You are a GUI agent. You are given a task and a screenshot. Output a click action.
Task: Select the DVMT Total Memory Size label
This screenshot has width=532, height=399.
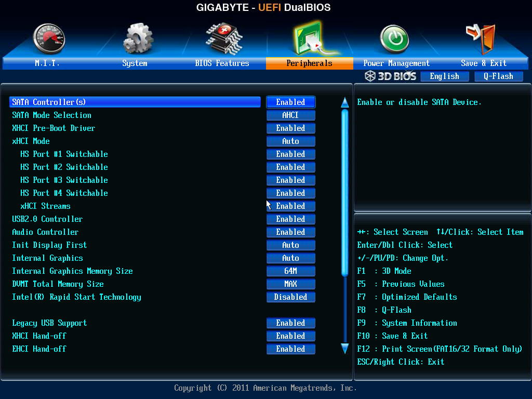click(58, 284)
